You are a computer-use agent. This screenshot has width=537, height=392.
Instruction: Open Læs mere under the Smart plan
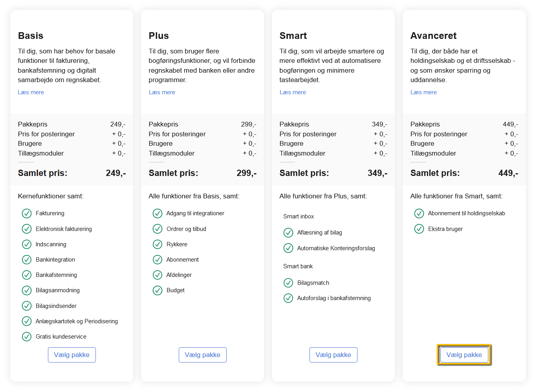[x=293, y=92]
